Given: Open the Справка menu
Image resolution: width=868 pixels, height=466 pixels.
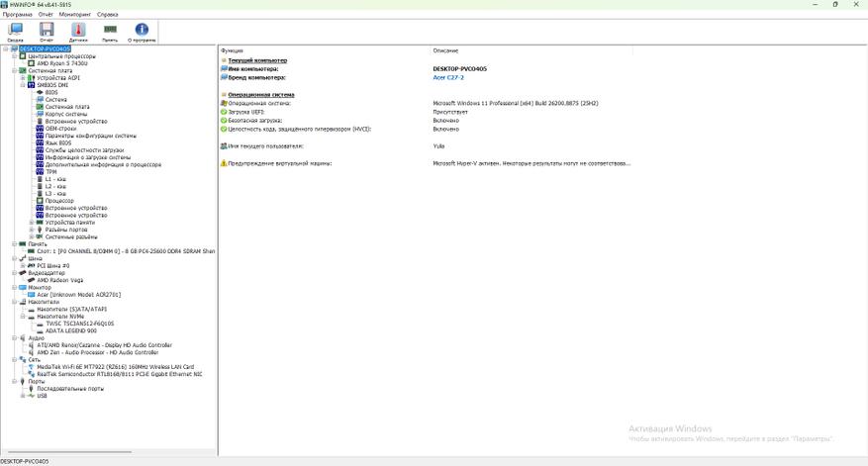Looking at the screenshot, I should [x=108, y=15].
